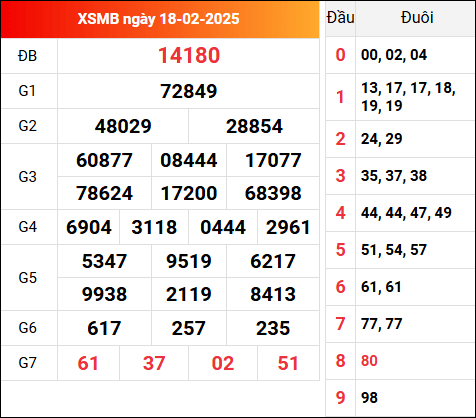Screen dimensions: 476x418
Task: Click G4 number 2961
Action: point(288,227)
